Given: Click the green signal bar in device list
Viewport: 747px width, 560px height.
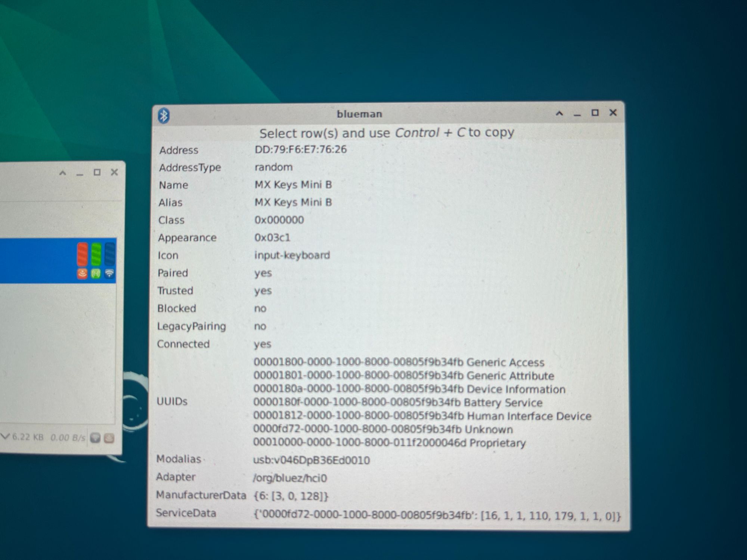Looking at the screenshot, I should click(x=96, y=254).
